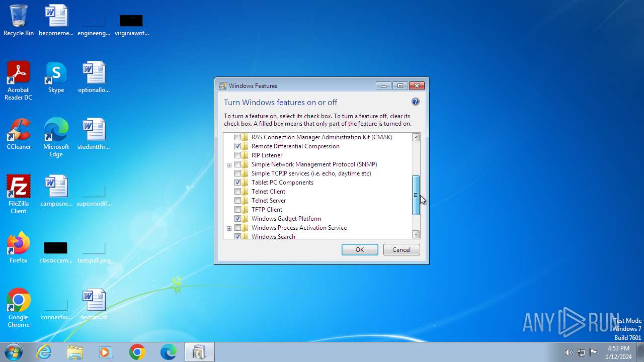Launch FileZilla Client from desktop

[19, 194]
